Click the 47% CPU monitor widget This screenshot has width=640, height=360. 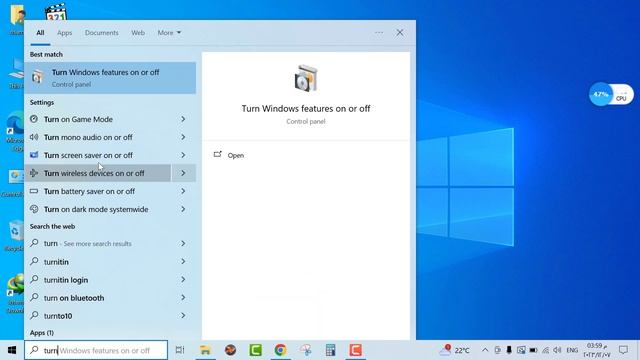click(x=611, y=95)
